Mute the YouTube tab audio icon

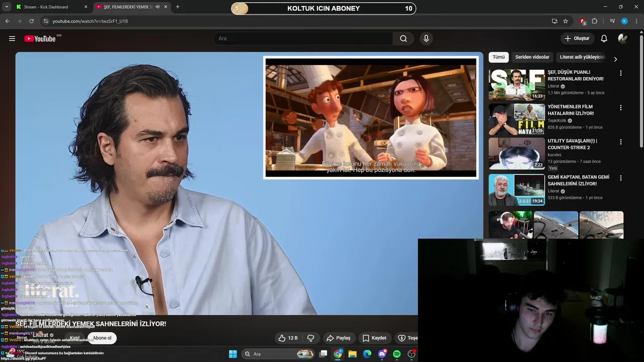click(x=157, y=7)
